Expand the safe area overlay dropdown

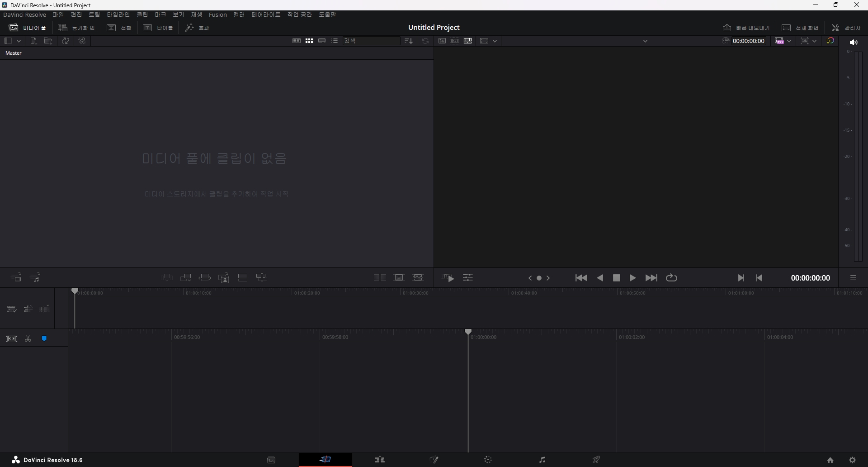coord(815,41)
